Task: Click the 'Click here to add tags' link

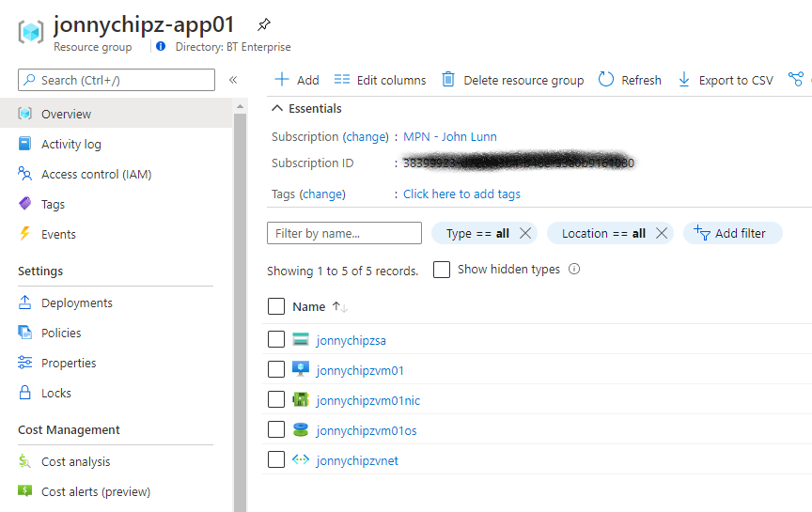Action: tap(461, 194)
